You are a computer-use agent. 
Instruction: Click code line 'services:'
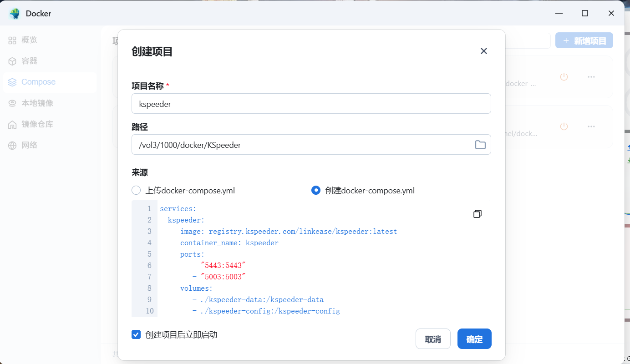[178, 209]
